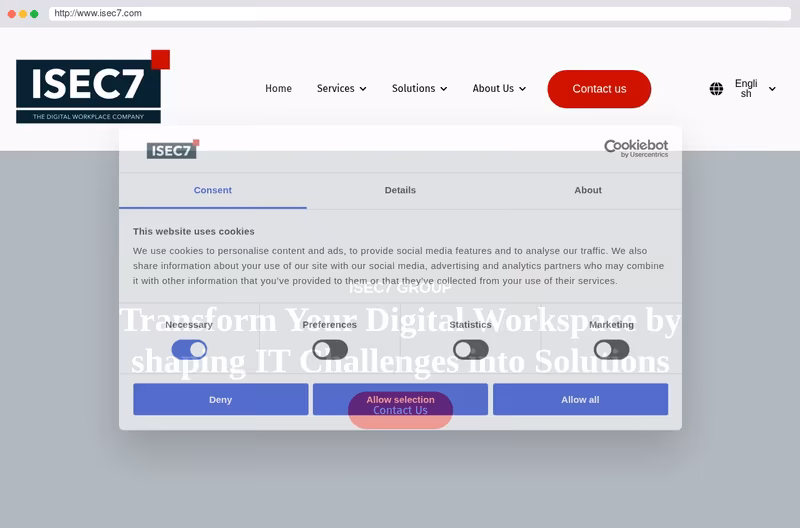Image resolution: width=800 pixels, height=528 pixels.
Task: Click the Allow selection button
Action: tap(400, 399)
